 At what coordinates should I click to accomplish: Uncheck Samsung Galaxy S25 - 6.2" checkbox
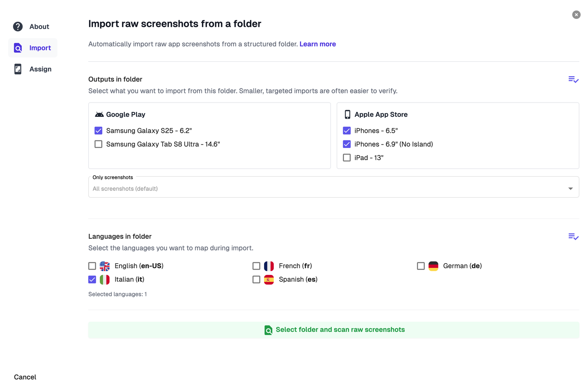[x=99, y=131]
